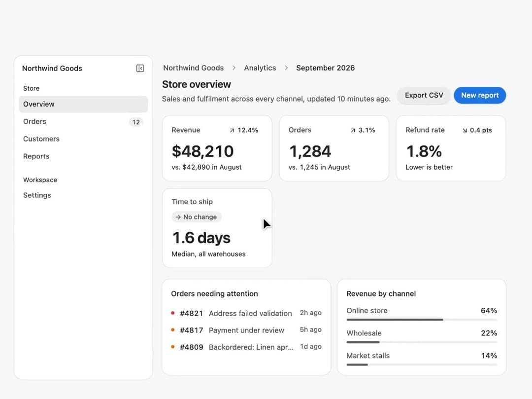532x399 pixels.
Task: Click the red status dot for #4821
Action: pos(173,313)
